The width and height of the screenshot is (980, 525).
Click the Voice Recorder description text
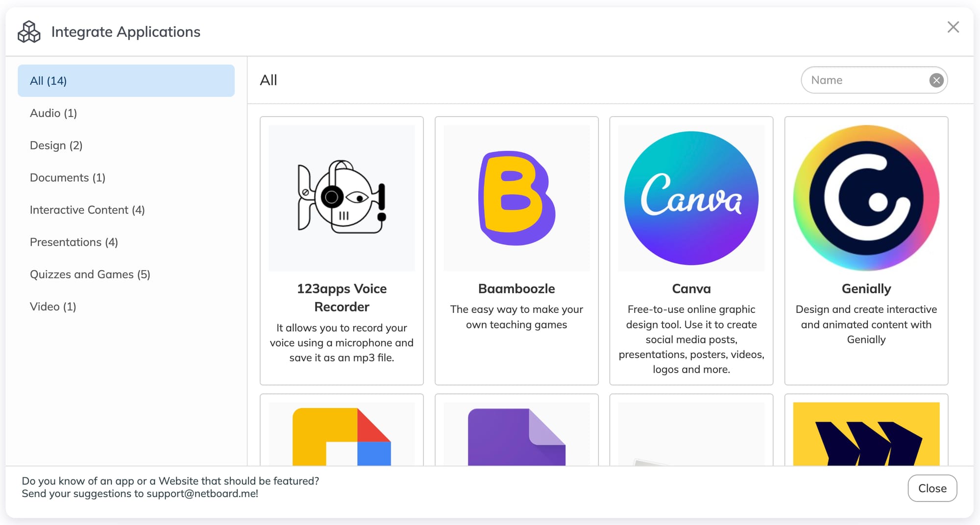point(342,343)
